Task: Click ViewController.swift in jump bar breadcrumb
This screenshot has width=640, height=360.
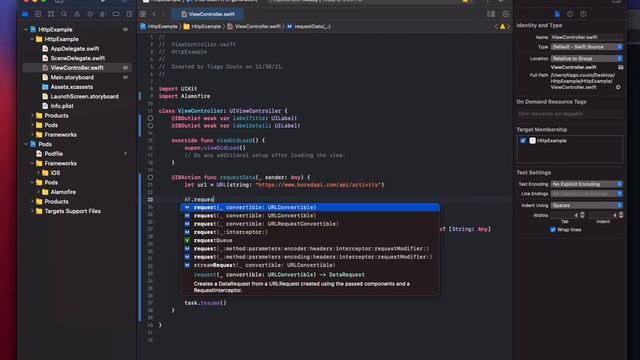Action: pyautogui.click(x=254, y=27)
